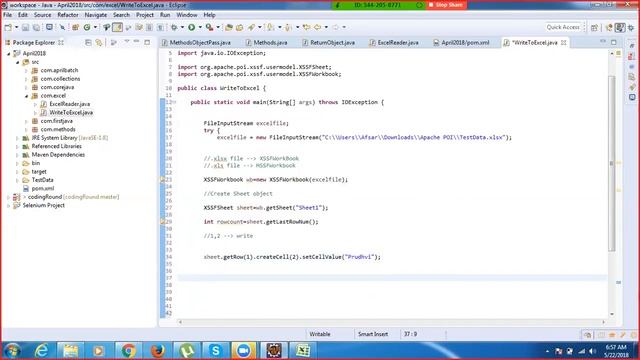Maximize the editor area

coord(614,42)
